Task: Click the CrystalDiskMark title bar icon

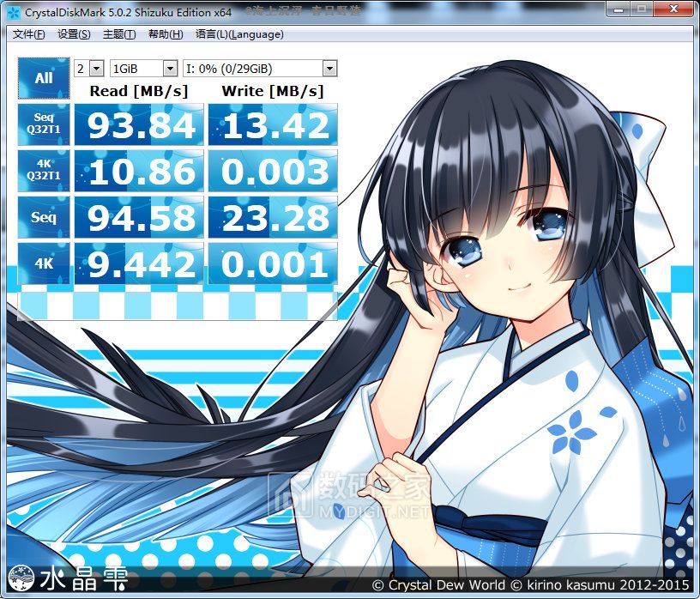Action: coord(14,13)
